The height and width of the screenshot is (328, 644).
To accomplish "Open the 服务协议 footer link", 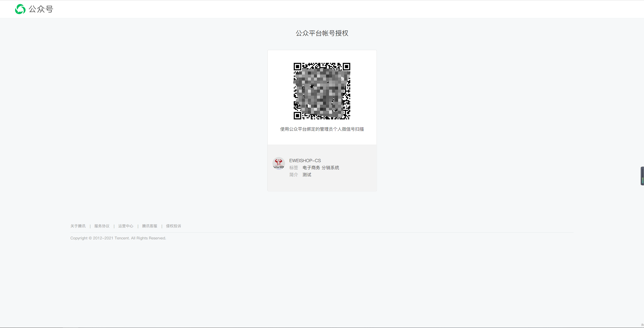I will (102, 226).
